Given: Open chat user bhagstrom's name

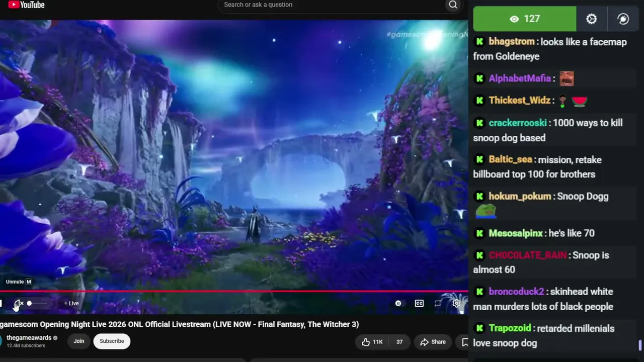Looking at the screenshot, I should pyautogui.click(x=511, y=42).
